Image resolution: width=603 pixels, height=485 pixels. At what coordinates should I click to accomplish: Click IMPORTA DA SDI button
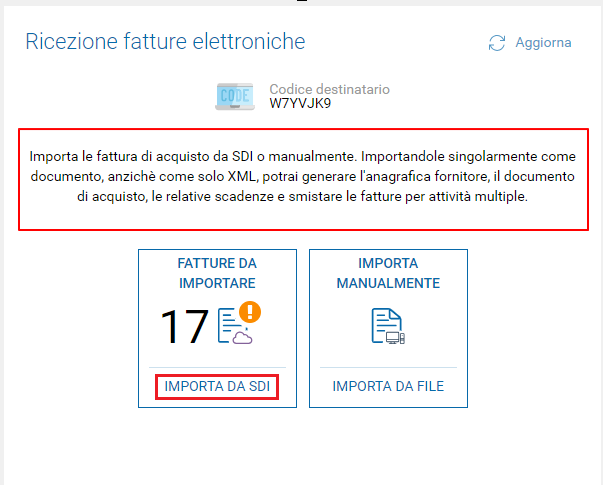point(217,387)
